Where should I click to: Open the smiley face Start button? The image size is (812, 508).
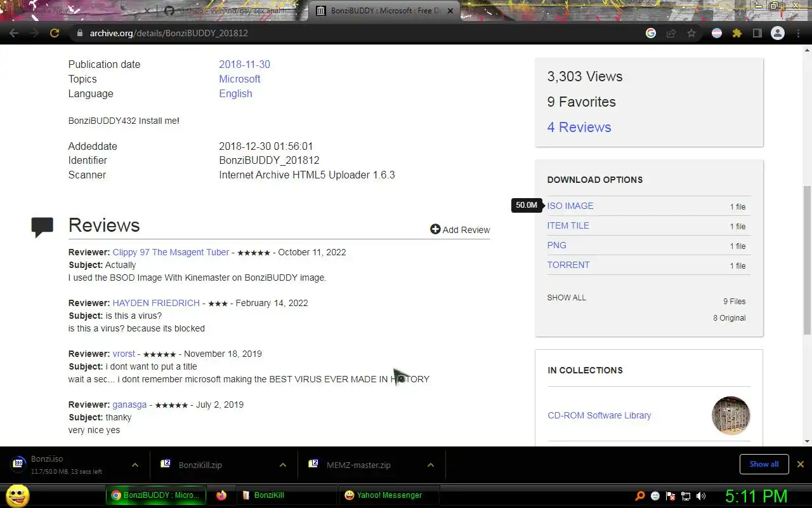(x=17, y=495)
